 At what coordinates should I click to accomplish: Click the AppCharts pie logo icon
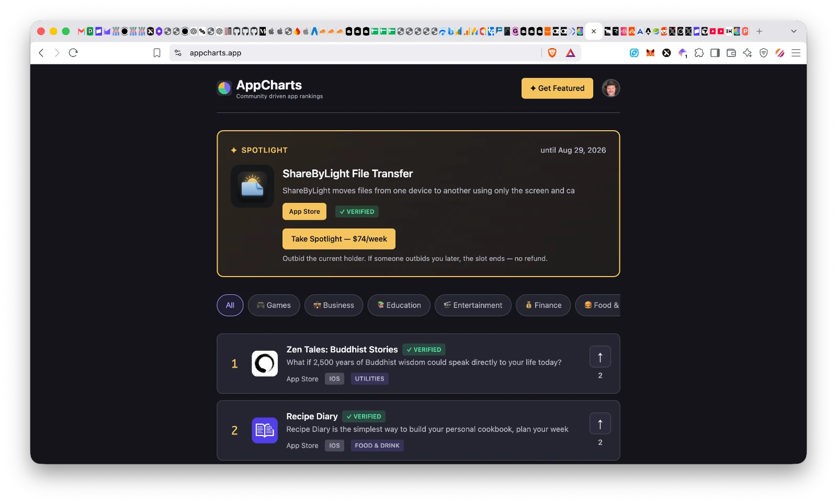tap(224, 88)
